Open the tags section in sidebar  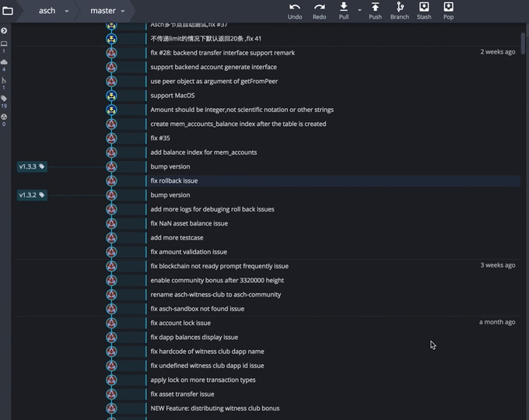pos(4,98)
